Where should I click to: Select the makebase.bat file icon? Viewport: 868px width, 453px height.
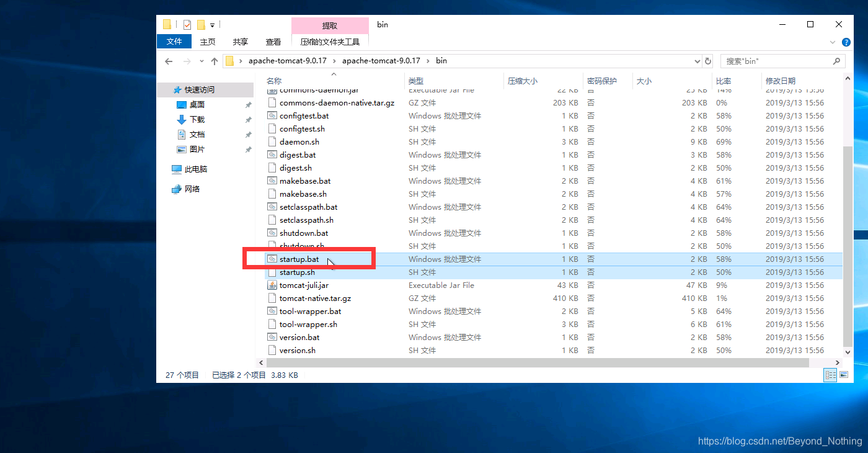(x=272, y=181)
